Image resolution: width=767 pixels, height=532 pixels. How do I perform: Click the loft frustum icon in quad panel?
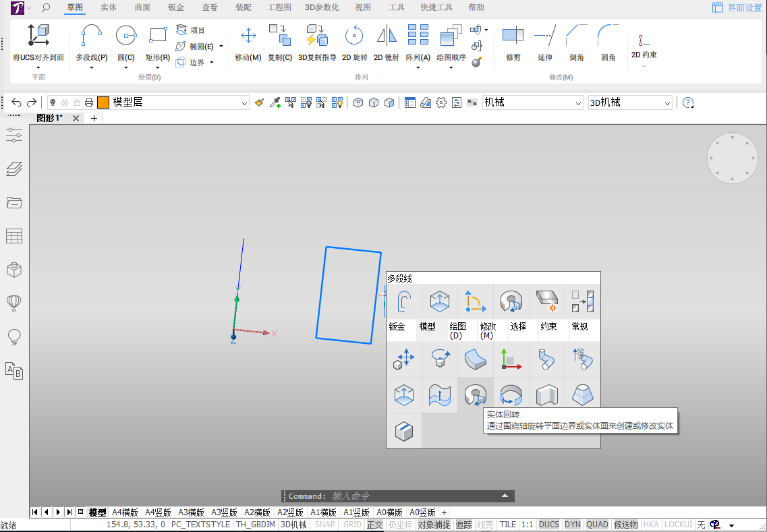click(583, 395)
